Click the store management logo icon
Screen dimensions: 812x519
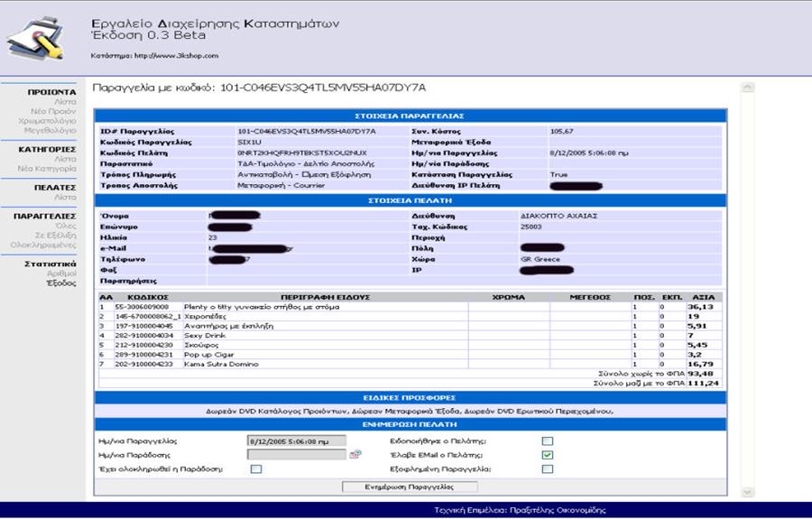pos(36,37)
